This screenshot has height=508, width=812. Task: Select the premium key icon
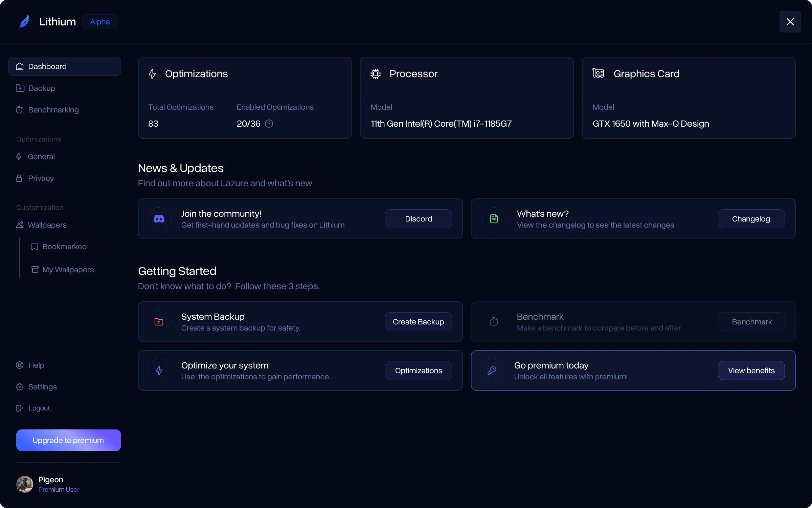tap(492, 370)
